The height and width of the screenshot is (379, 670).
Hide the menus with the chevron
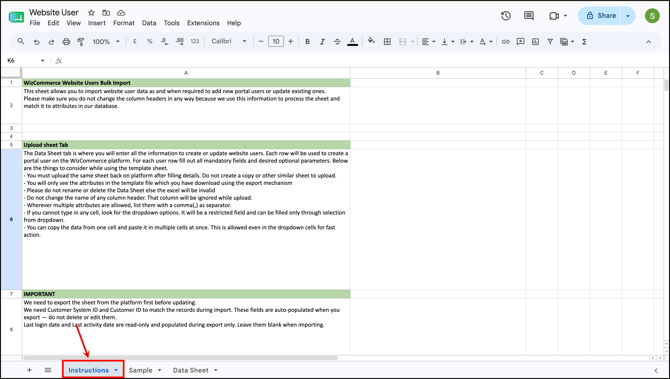tap(649, 41)
